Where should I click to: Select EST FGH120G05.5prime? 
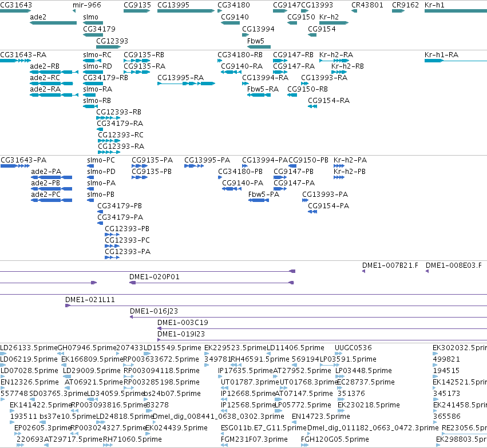304,445
